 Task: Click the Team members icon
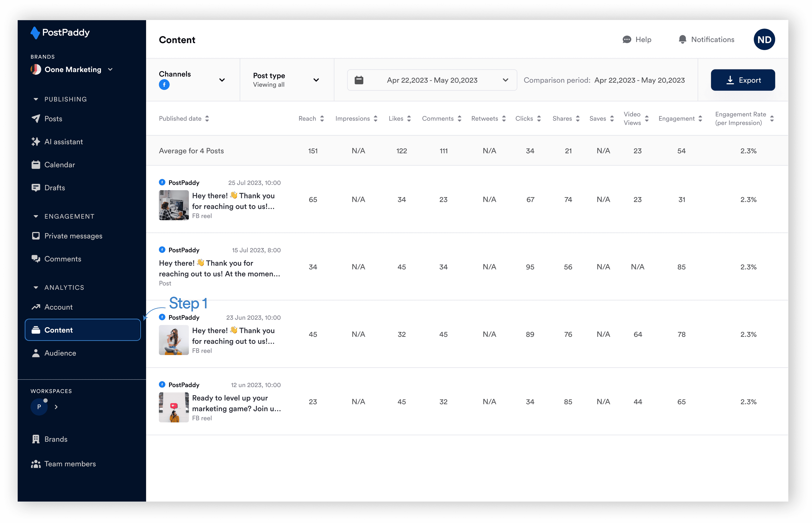[x=36, y=464]
